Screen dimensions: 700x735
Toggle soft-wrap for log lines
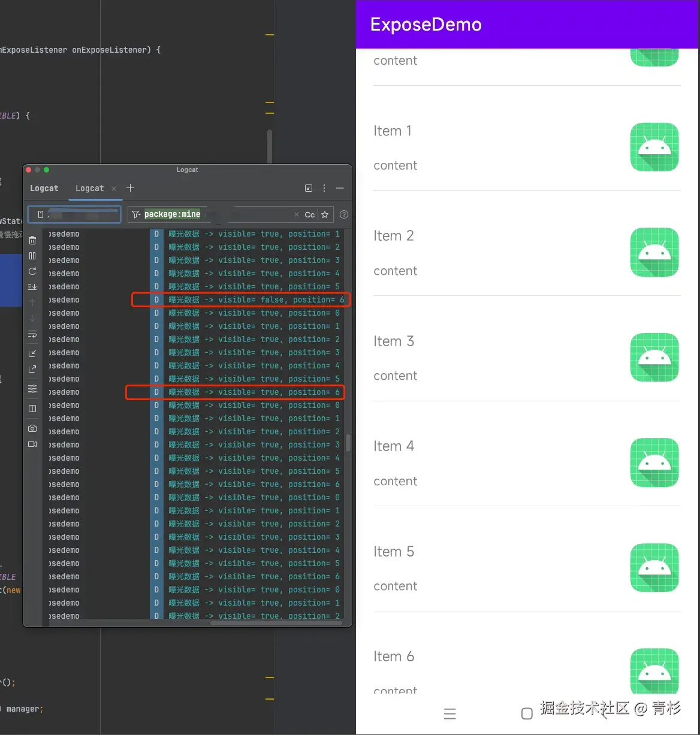[x=32, y=334]
